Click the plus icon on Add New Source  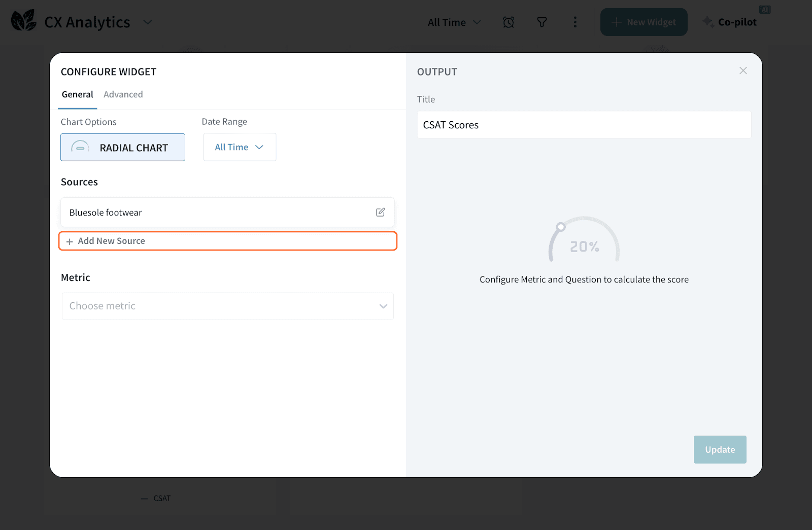(x=70, y=241)
